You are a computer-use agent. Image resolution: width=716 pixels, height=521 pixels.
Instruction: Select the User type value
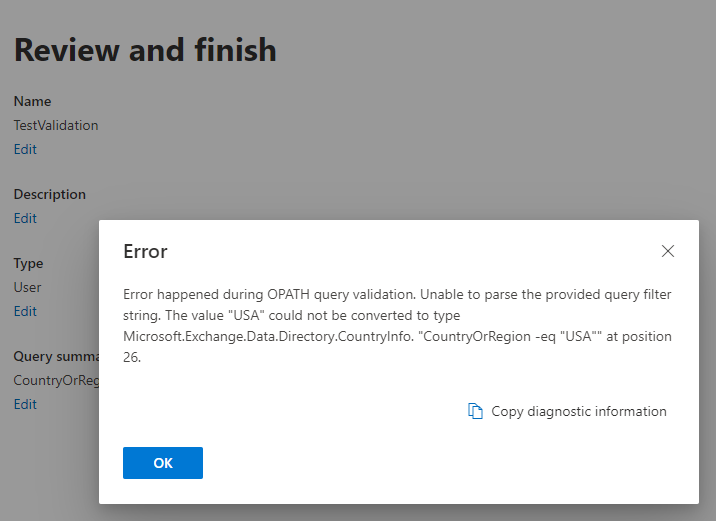click(x=27, y=287)
